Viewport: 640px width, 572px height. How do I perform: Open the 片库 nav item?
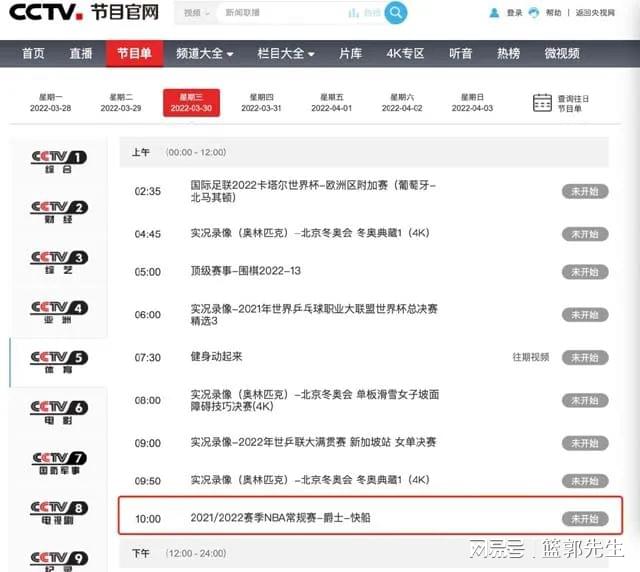pyautogui.click(x=351, y=53)
